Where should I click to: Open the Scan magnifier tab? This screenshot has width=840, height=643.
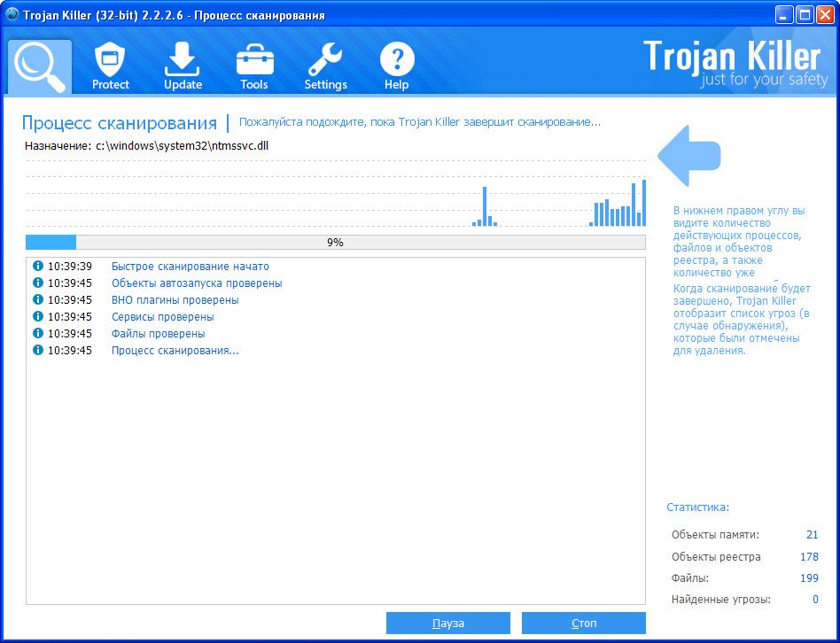coord(41,66)
